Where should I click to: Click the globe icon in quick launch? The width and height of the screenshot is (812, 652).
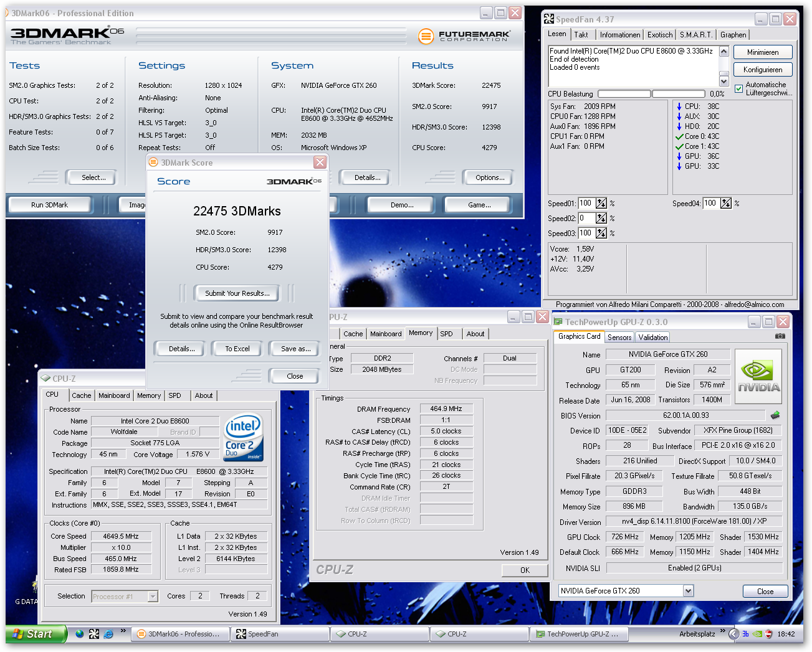[x=79, y=634]
